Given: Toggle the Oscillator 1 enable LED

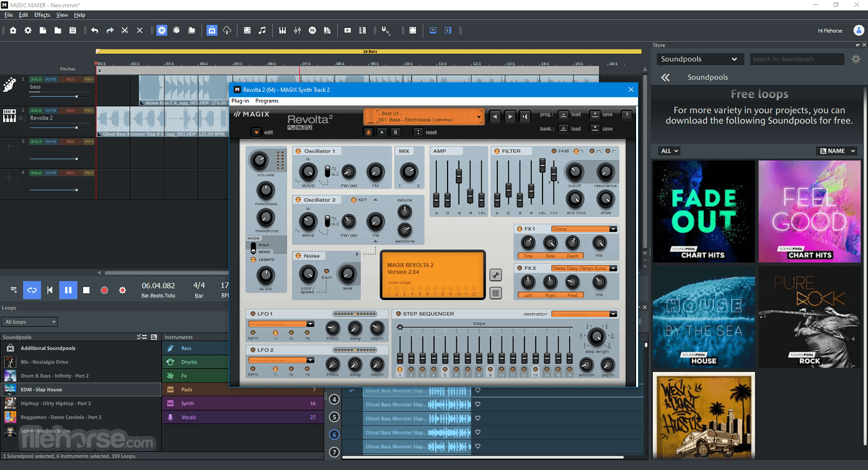Looking at the screenshot, I should pos(298,151).
